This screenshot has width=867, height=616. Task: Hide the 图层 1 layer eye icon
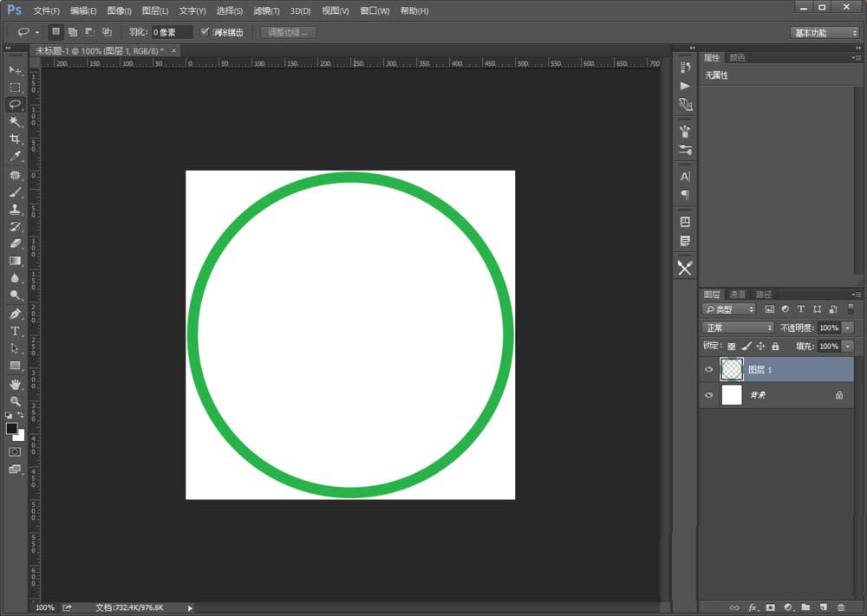709,368
